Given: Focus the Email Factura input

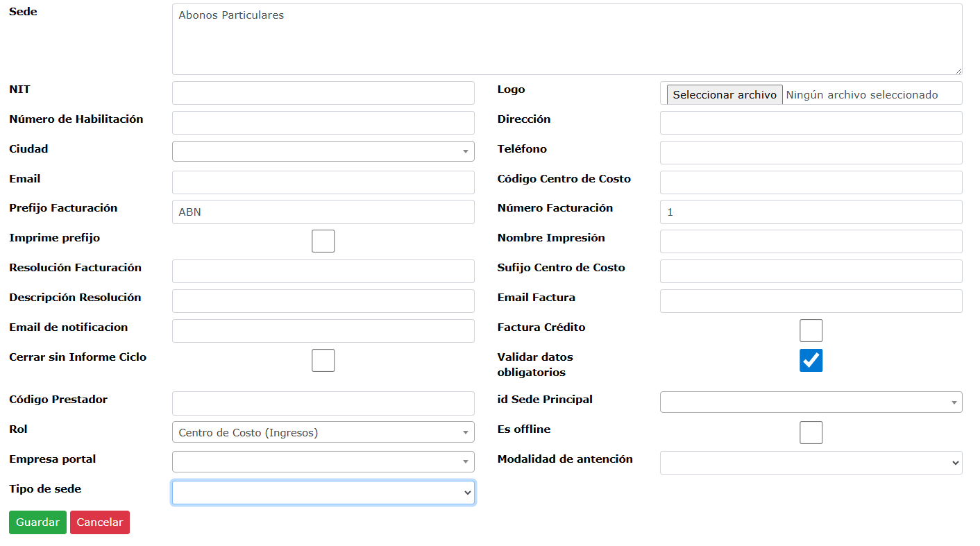Looking at the screenshot, I should [x=811, y=301].
